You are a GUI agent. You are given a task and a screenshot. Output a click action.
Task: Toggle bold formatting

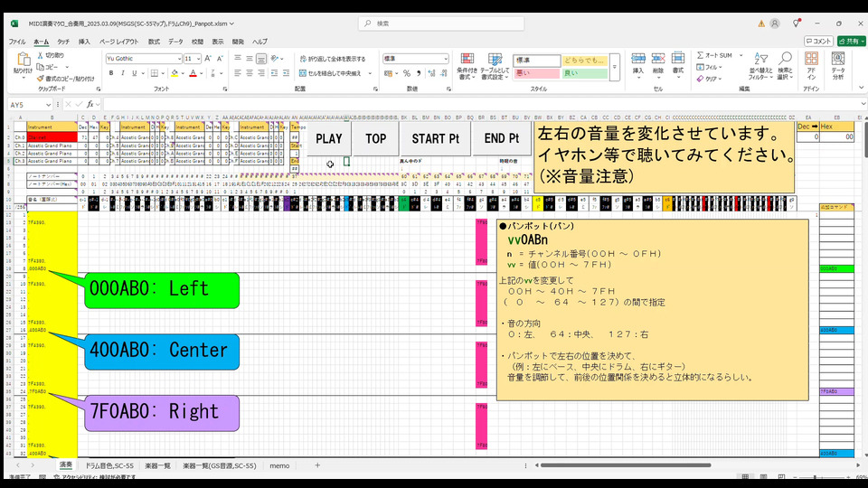(110, 73)
